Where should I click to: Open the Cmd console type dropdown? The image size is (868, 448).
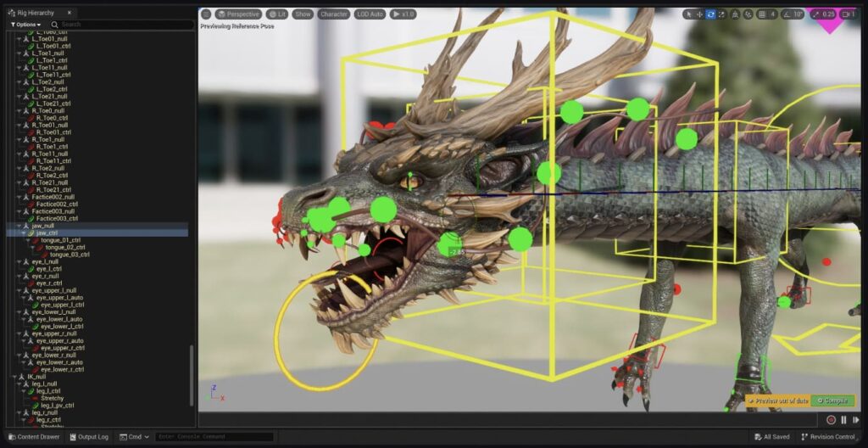point(135,437)
